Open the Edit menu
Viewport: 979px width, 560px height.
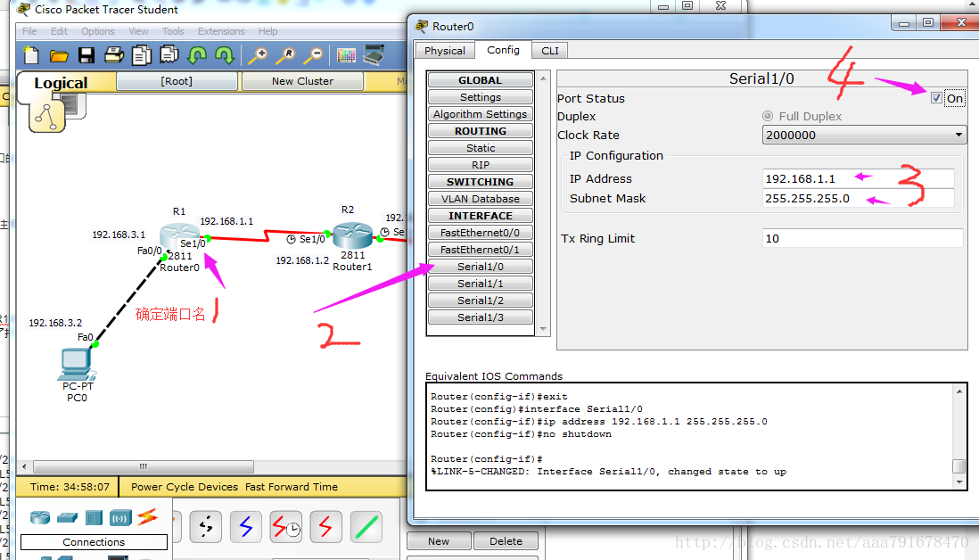(60, 31)
